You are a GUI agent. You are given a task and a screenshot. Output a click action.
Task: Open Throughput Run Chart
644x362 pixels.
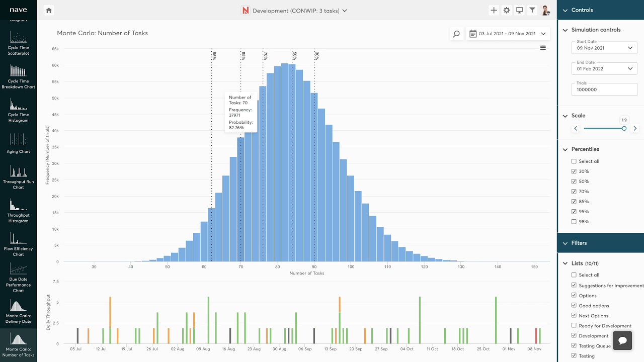click(18, 177)
